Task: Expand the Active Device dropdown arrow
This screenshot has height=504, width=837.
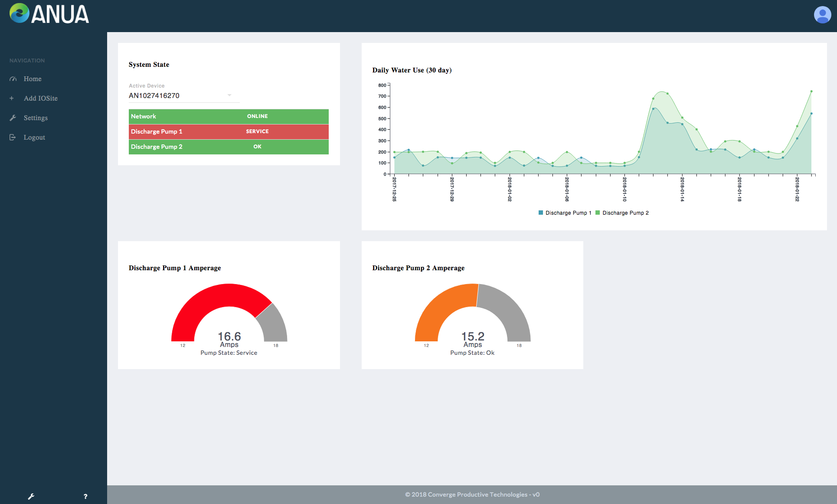Action: [x=229, y=95]
